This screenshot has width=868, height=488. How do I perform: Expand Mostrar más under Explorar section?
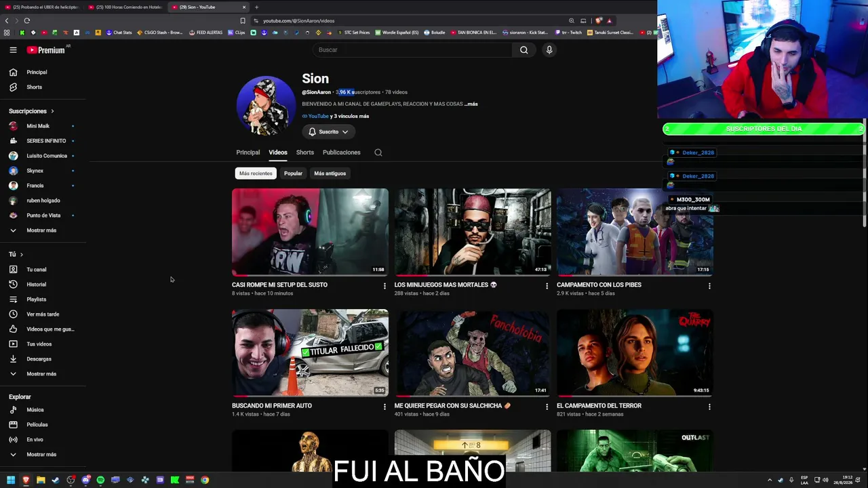[x=43, y=455]
